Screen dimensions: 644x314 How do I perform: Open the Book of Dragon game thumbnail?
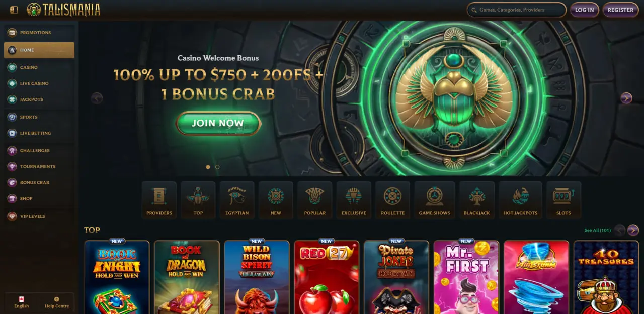(187, 277)
